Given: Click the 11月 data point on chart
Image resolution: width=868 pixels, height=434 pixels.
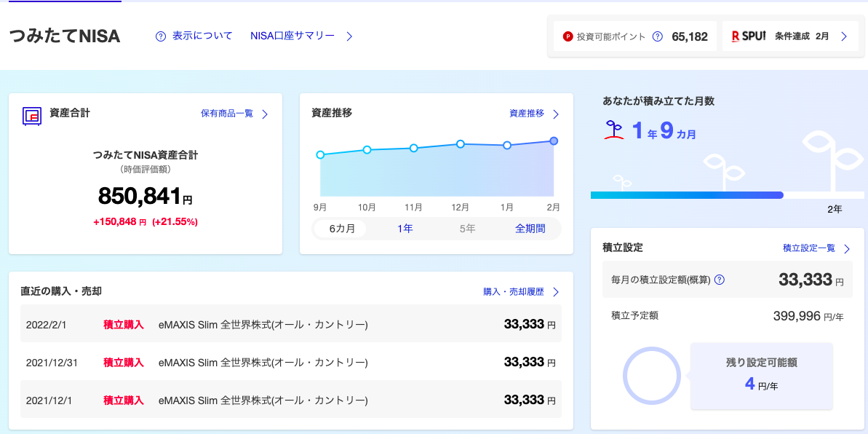Looking at the screenshot, I should 413,148.
